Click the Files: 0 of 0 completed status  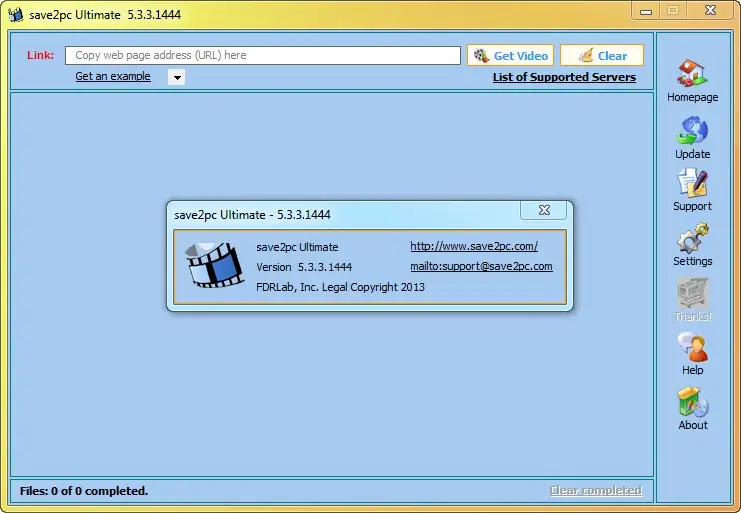tap(84, 491)
